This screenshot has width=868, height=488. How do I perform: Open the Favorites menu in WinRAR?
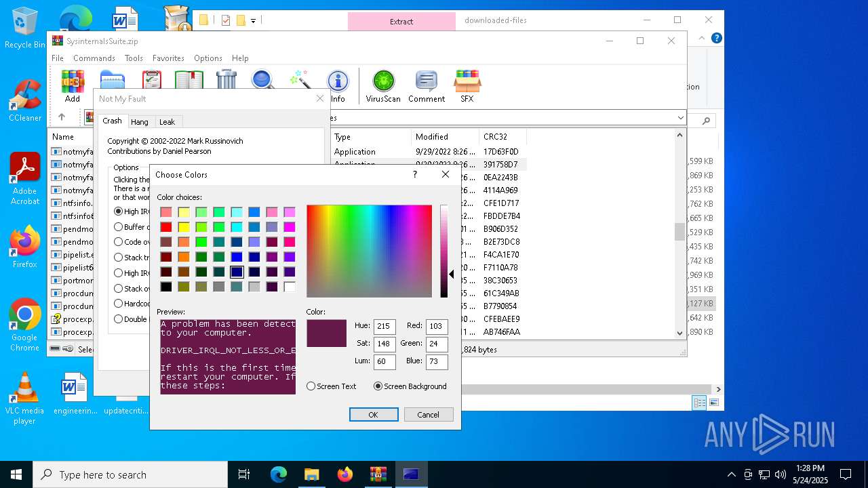168,58
